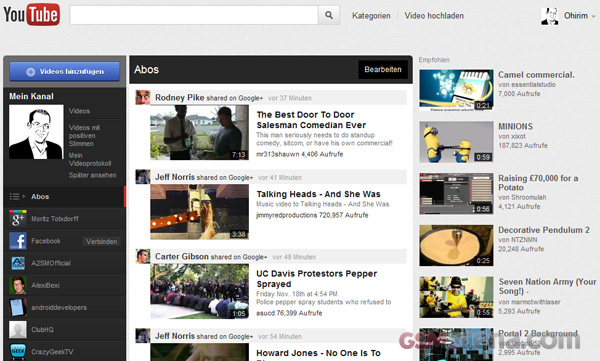This screenshot has width=600, height=361.
Task: Open MINIONS video title
Action: pyautogui.click(x=515, y=126)
